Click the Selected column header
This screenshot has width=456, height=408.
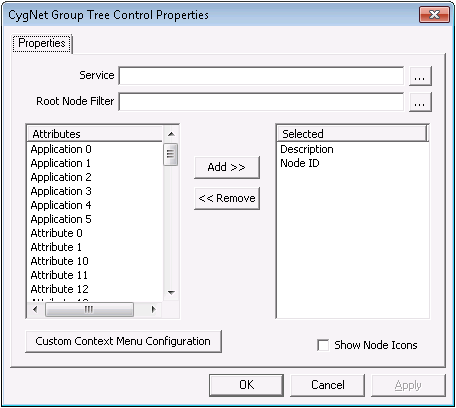coord(352,134)
